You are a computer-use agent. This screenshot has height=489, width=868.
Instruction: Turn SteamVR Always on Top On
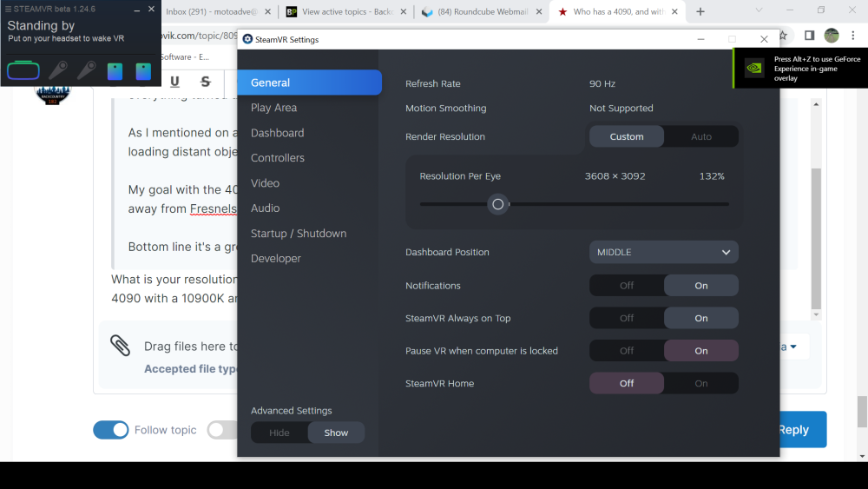point(700,318)
